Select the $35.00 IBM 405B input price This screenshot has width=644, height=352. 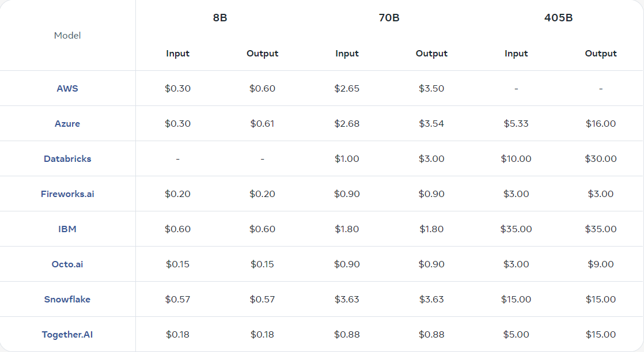pyautogui.click(x=516, y=229)
